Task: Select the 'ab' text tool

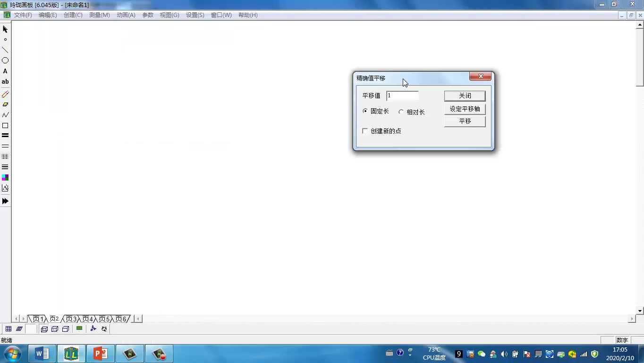Action: click(x=5, y=82)
